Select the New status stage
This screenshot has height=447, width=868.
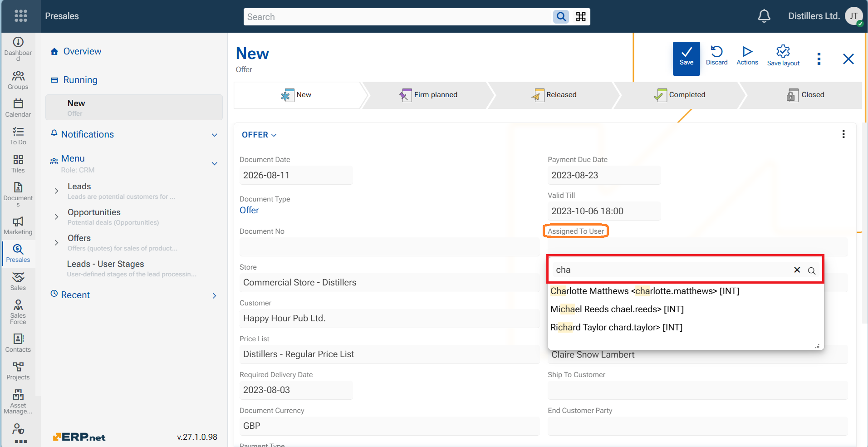[x=297, y=95]
